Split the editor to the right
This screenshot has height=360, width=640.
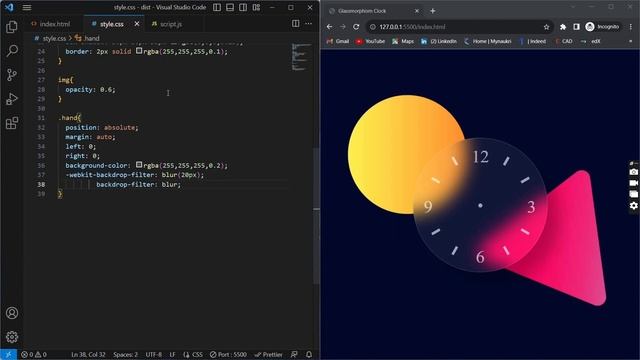coord(296,24)
